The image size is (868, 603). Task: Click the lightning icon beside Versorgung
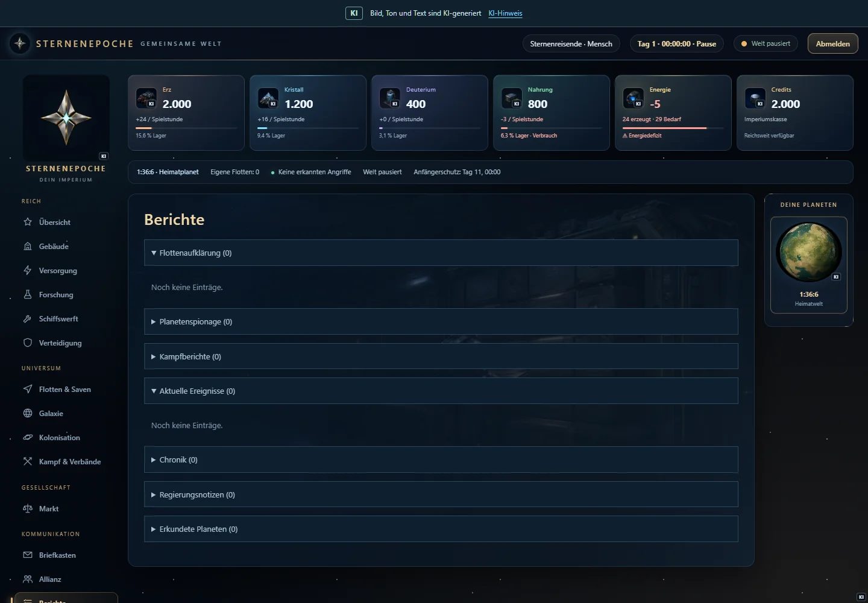point(28,270)
